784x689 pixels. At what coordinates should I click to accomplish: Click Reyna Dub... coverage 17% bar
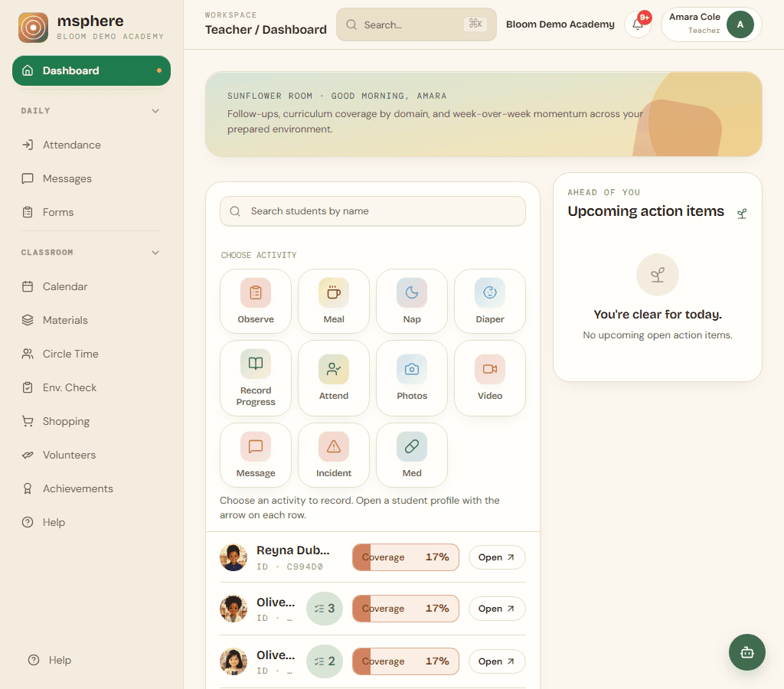(x=406, y=557)
